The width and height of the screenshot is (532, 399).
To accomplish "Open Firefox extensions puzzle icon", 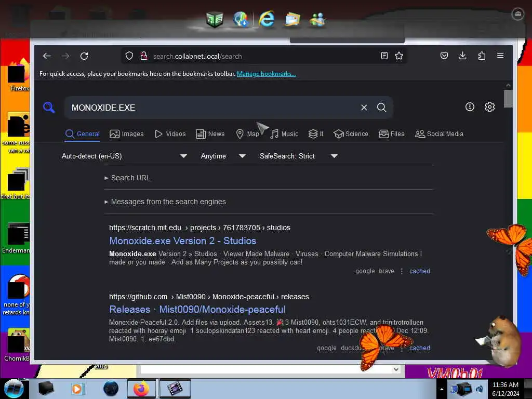I will 482,56.
